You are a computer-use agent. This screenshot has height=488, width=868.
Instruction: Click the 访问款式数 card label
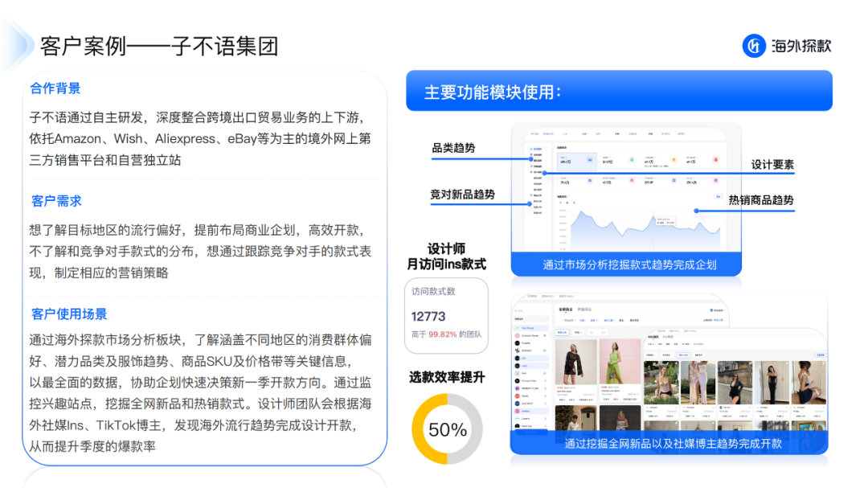pyautogui.click(x=433, y=291)
